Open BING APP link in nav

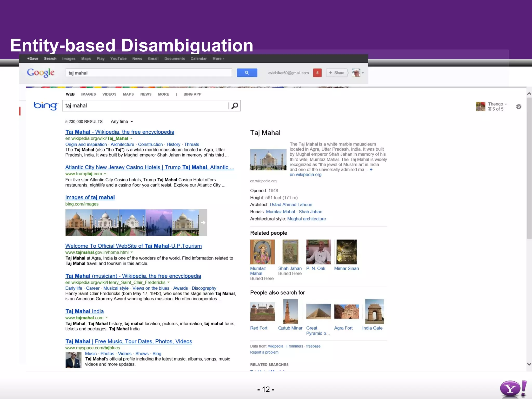[x=192, y=94]
